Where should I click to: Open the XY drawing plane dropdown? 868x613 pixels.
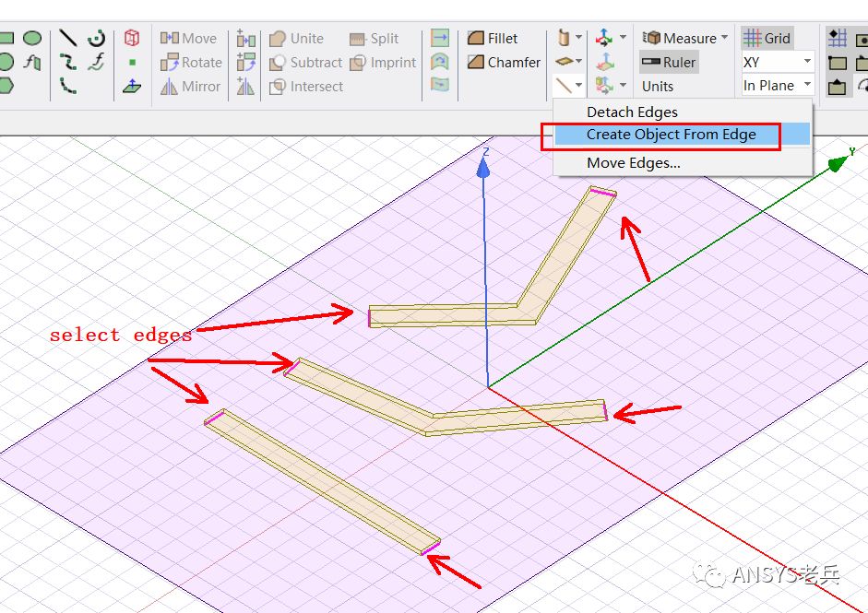click(778, 62)
